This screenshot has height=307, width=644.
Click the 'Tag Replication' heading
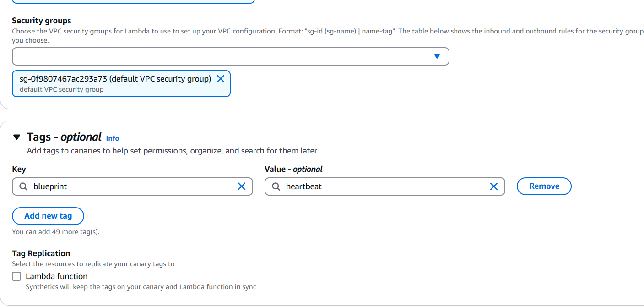[41, 253]
